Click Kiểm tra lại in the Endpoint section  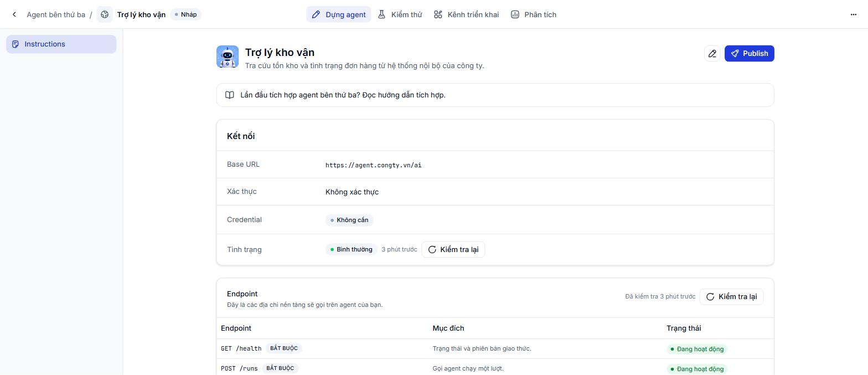[732, 296]
